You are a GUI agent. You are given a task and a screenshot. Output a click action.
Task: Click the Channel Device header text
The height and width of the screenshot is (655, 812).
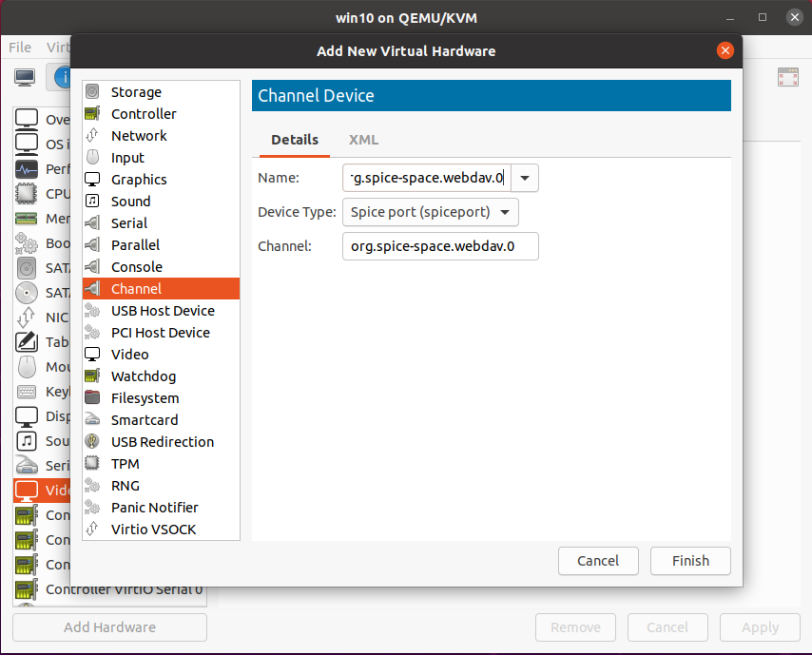(x=316, y=96)
